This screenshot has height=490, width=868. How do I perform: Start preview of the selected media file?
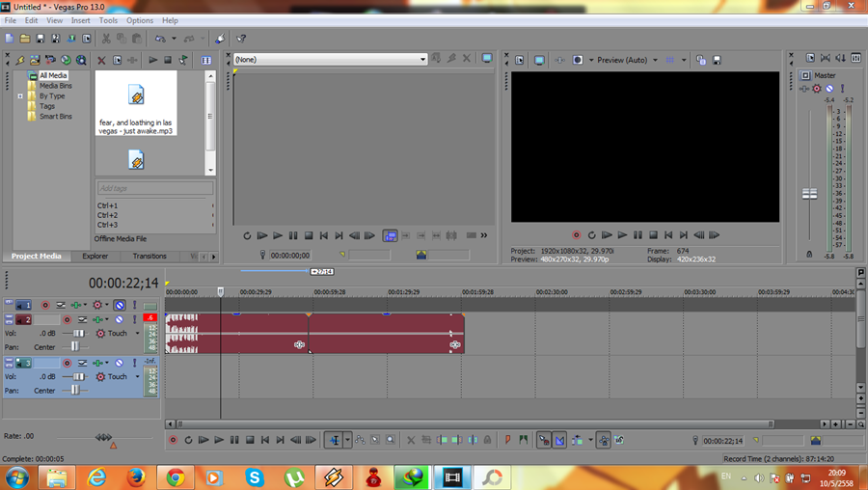(x=153, y=60)
